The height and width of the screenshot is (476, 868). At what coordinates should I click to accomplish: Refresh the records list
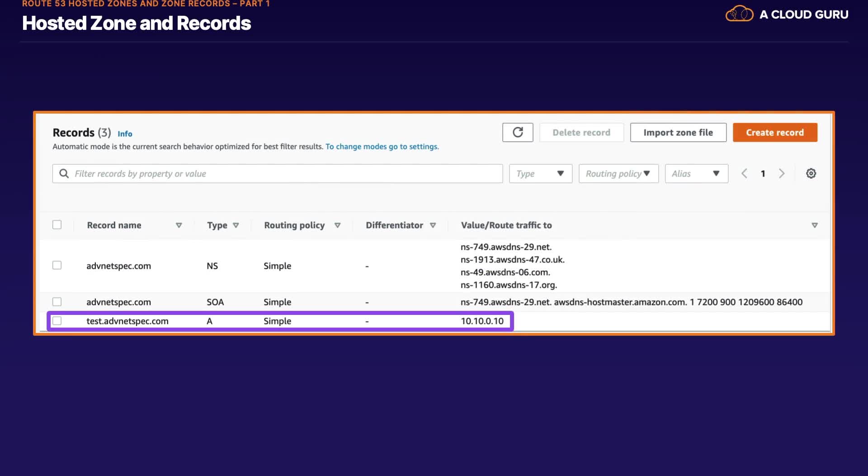point(518,133)
